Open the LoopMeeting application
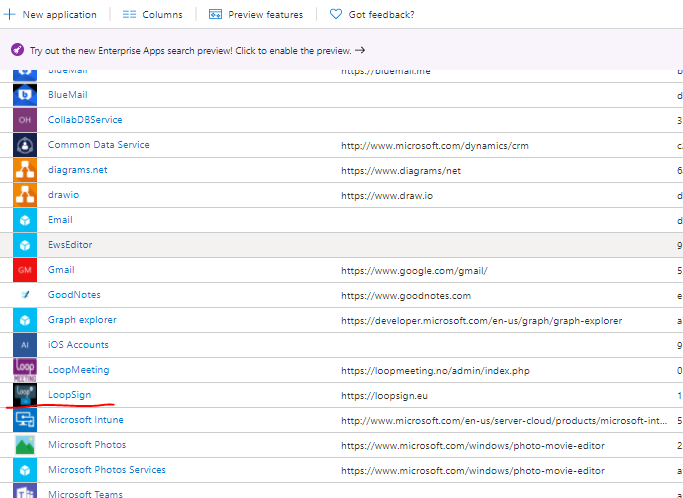The width and height of the screenshot is (683, 498). 78,369
